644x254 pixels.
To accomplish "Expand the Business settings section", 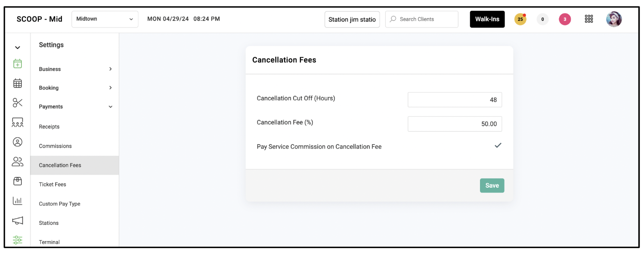I will coord(75,69).
